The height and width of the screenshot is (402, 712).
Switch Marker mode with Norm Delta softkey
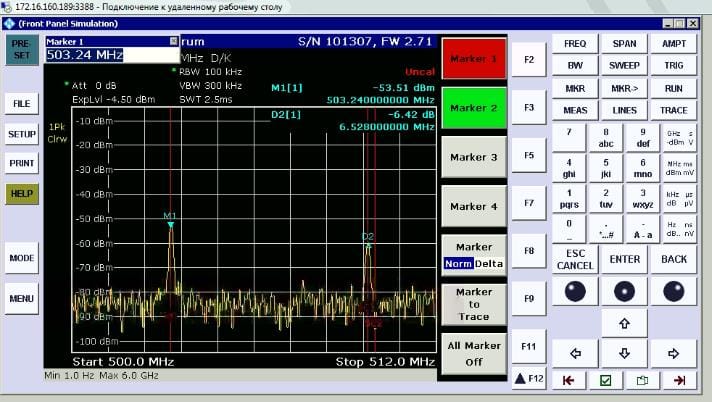pyautogui.click(x=473, y=256)
